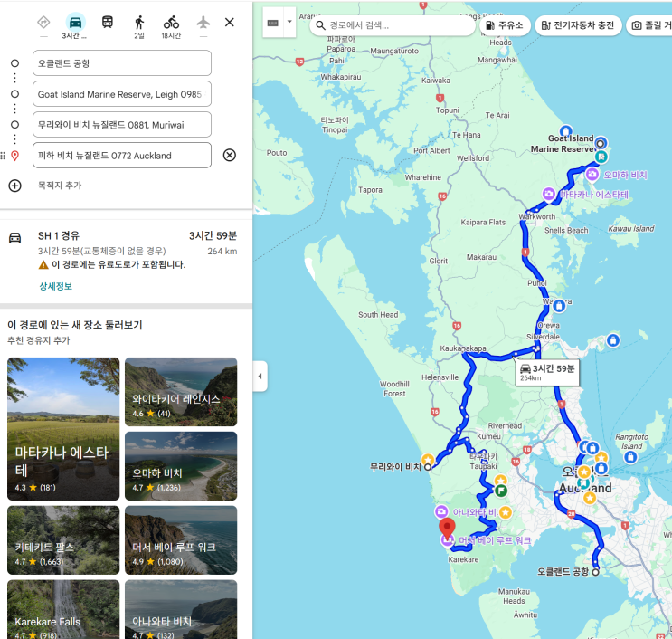Open the 와이타키어 레인지스 place card
This screenshot has width=672, height=639.
181,392
